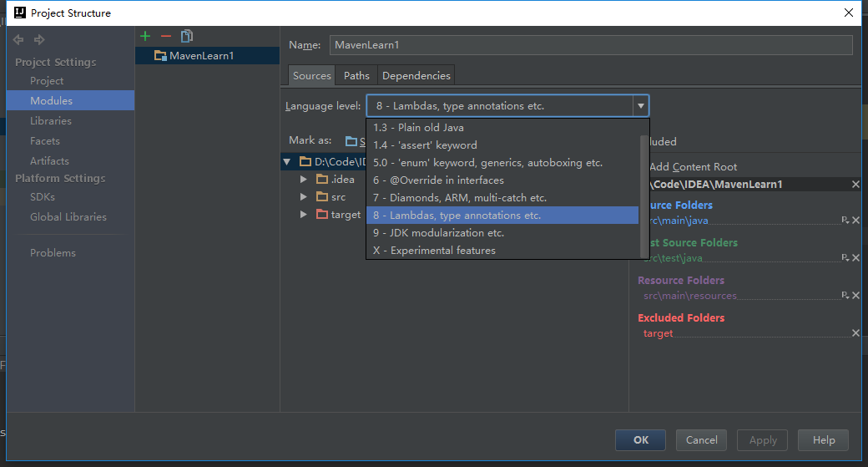
Task: Add a new module with plus icon
Action: (x=145, y=36)
